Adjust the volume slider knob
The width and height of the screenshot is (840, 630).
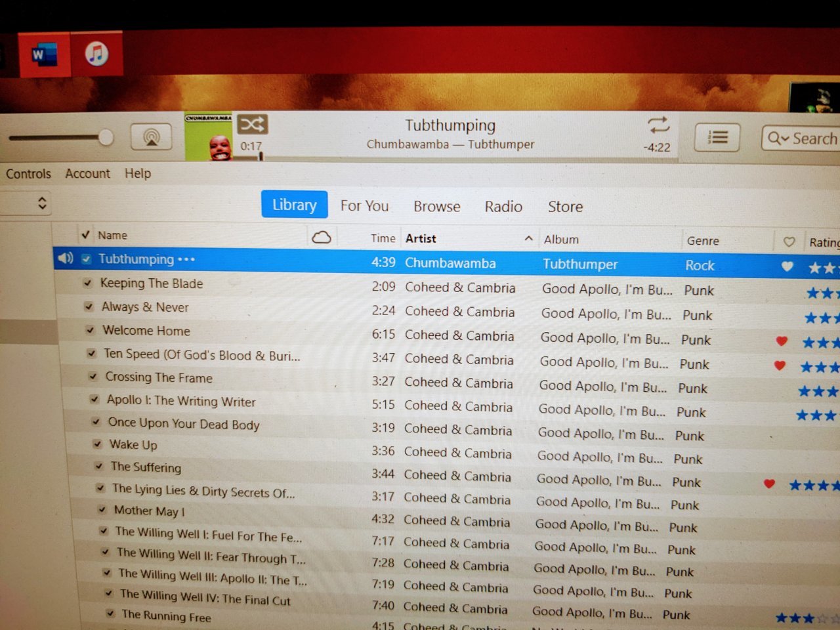[105, 137]
